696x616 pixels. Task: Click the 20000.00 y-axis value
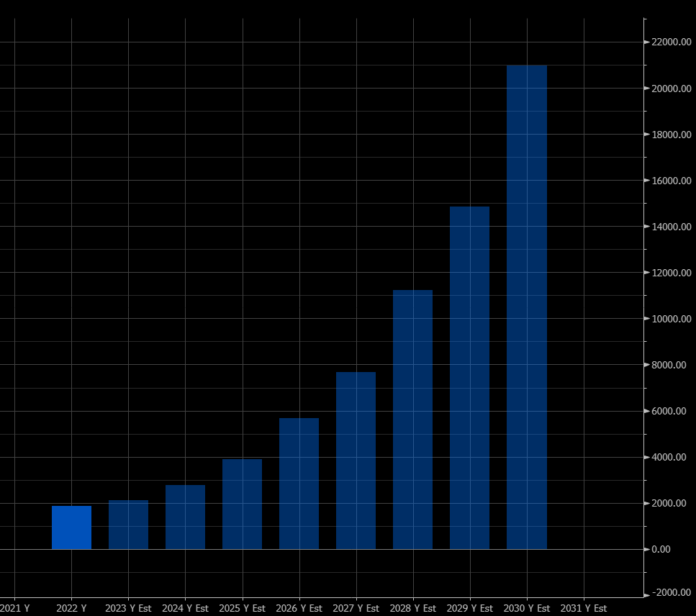point(671,89)
